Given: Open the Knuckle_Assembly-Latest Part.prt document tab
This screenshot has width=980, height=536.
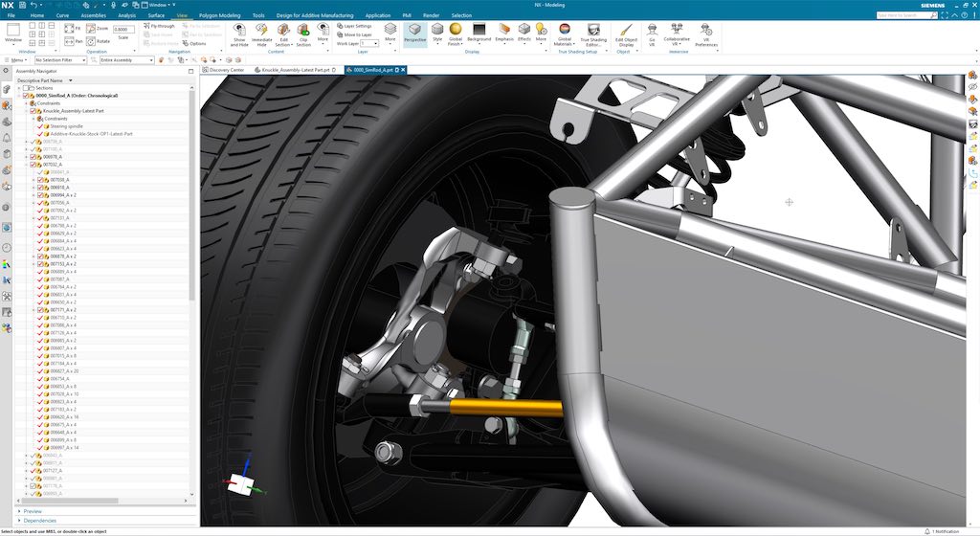Looking at the screenshot, I should [x=295, y=70].
